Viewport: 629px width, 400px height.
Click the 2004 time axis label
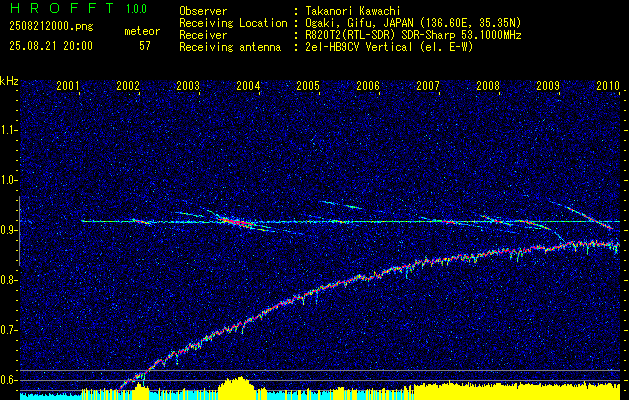click(x=248, y=85)
